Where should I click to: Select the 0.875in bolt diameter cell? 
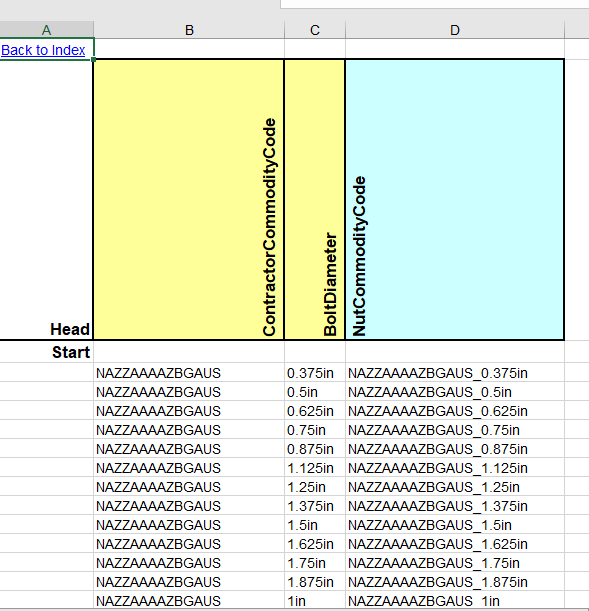pos(315,449)
